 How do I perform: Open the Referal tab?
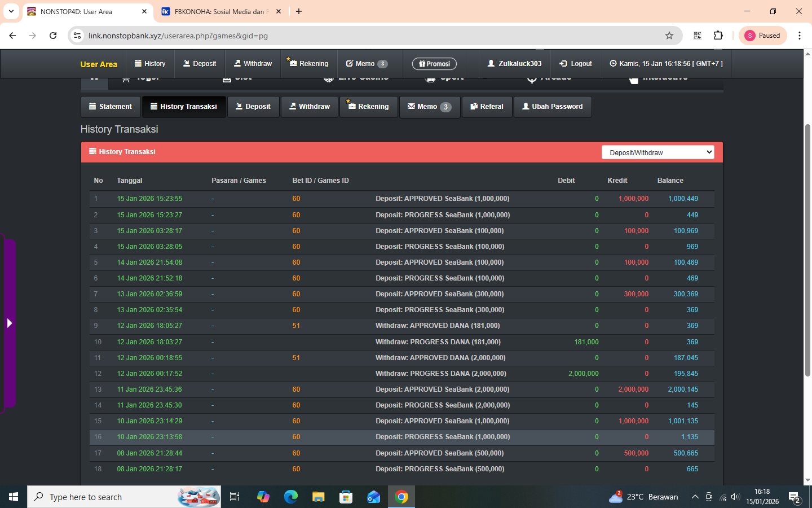tap(487, 107)
